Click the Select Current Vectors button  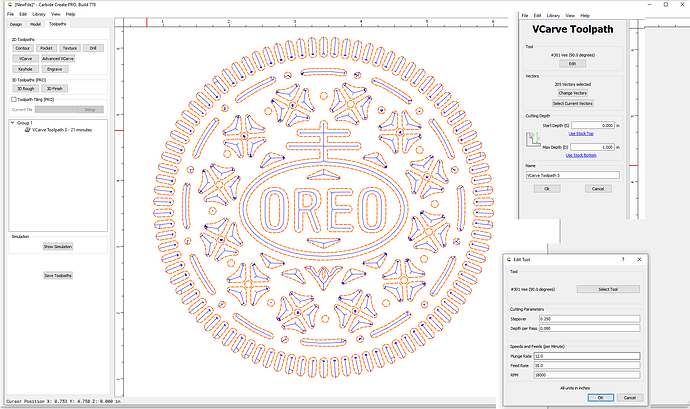point(573,103)
